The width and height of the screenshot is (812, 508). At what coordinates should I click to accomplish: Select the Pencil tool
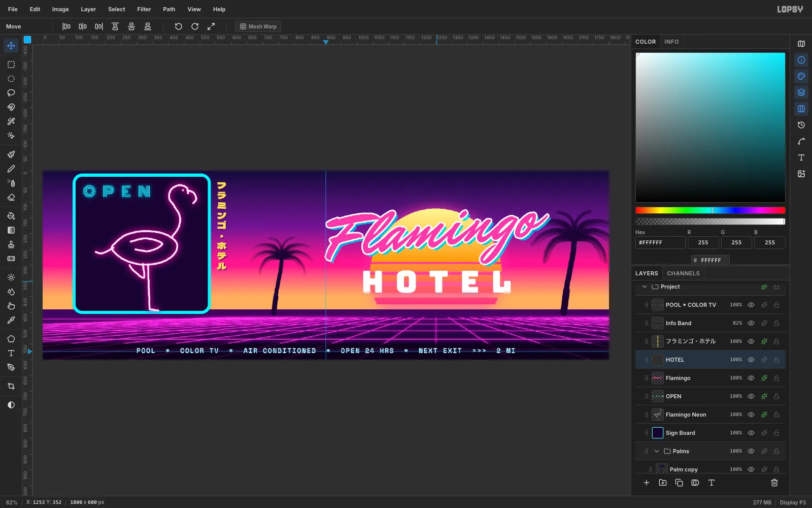point(11,169)
